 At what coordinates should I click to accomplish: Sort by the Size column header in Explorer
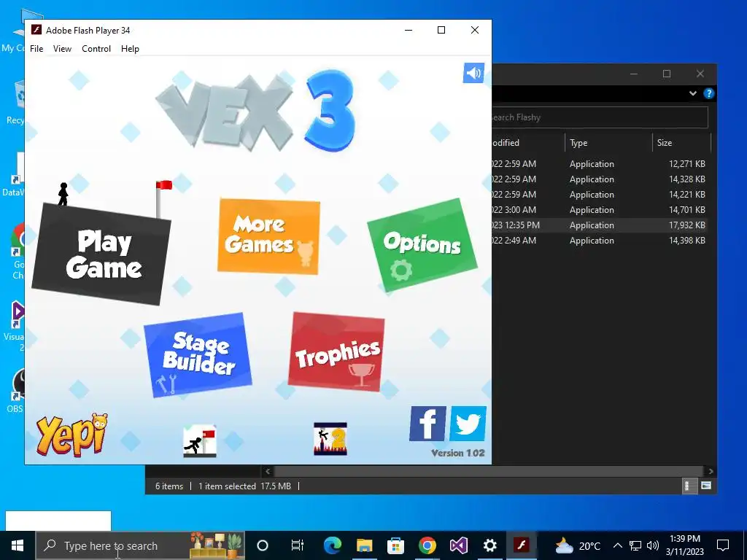coord(681,142)
